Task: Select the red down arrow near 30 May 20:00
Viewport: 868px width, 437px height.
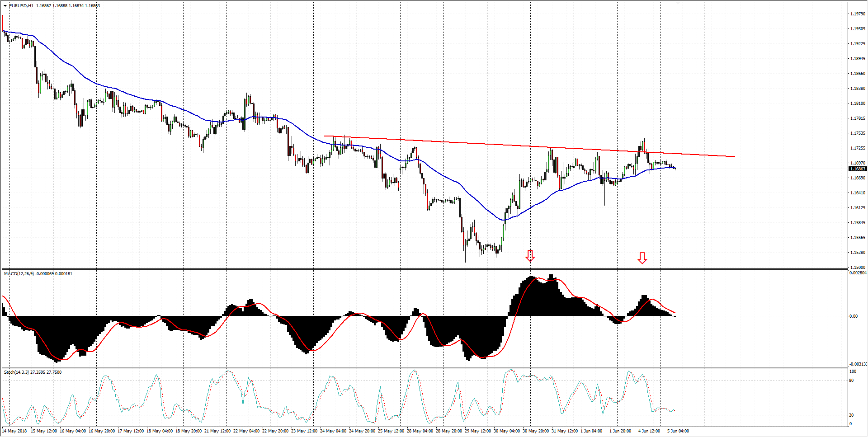Action: pyautogui.click(x=530, y=256)
